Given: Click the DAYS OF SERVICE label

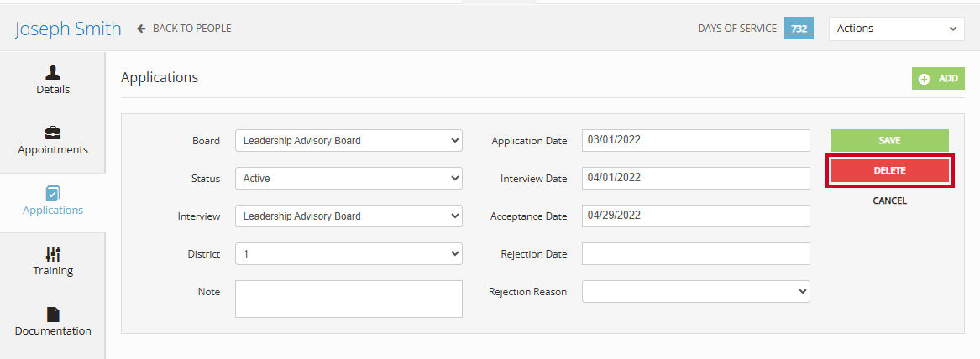Looking at the screenshot, I should pyautogui.click(x=737, y=28).
